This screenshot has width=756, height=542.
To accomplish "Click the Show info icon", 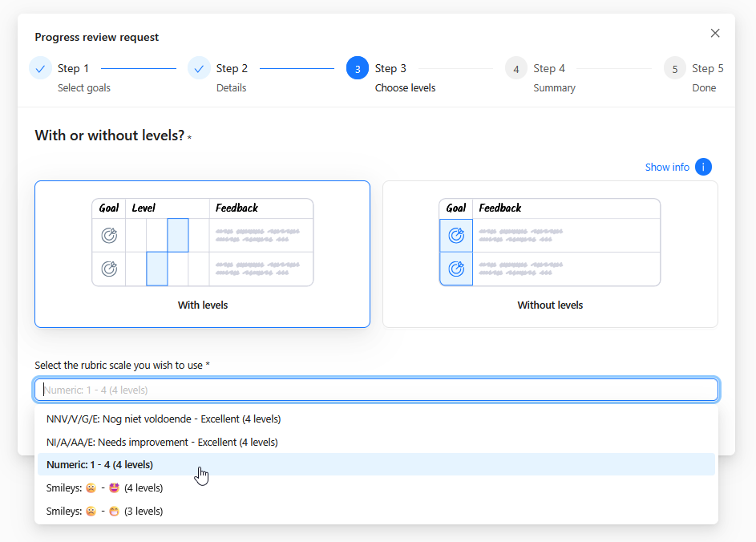I will [x=703, y=167].
